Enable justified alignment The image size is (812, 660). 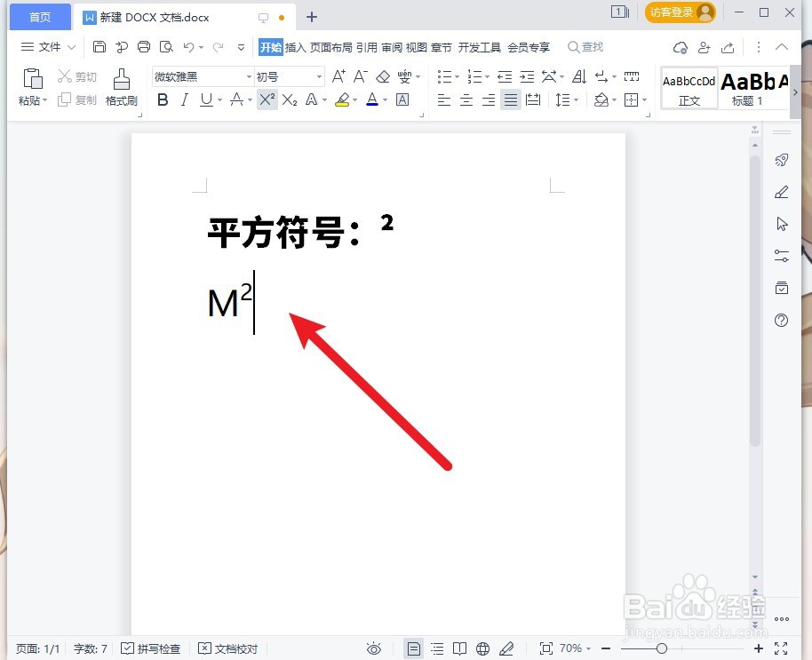[510, 99]
